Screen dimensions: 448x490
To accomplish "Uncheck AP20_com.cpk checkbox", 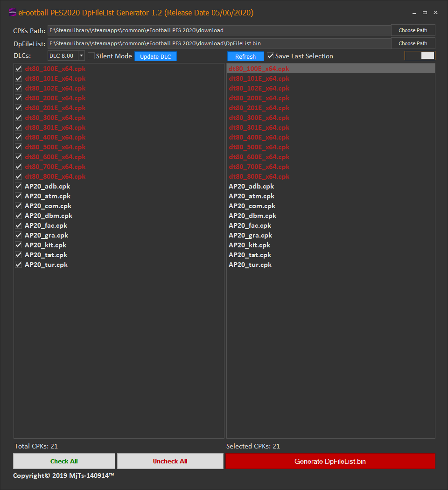I will [x=18, y=206].
